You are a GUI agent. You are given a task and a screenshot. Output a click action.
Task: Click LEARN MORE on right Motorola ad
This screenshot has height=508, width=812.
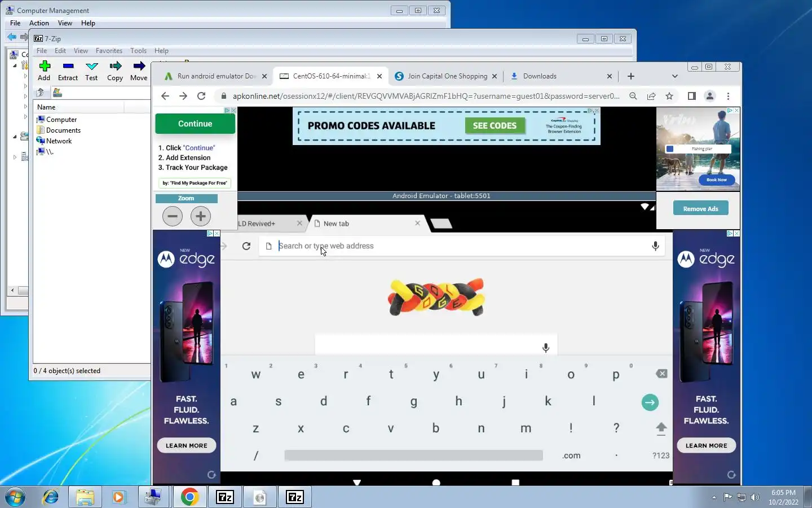click(707, 445)
